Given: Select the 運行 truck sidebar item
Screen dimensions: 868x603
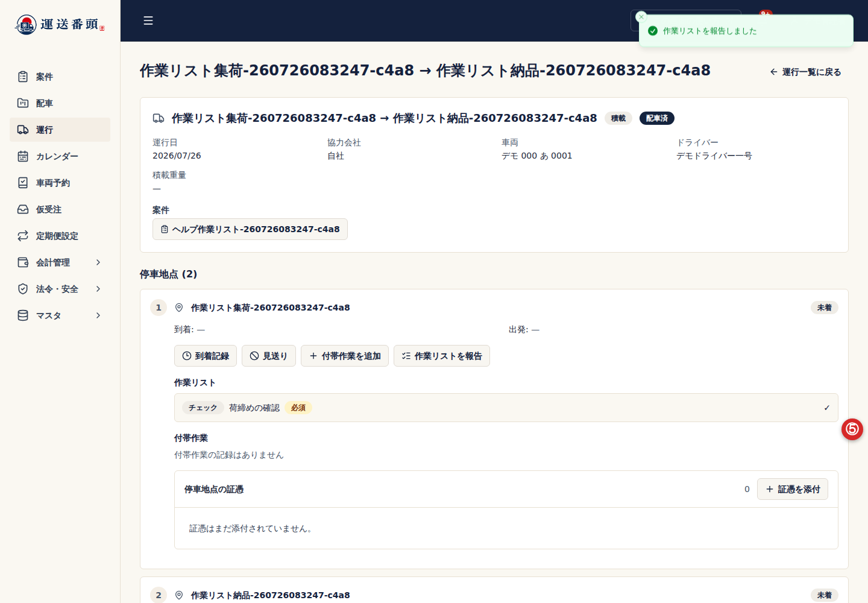Looking at the screenshot, I should 60,130.
